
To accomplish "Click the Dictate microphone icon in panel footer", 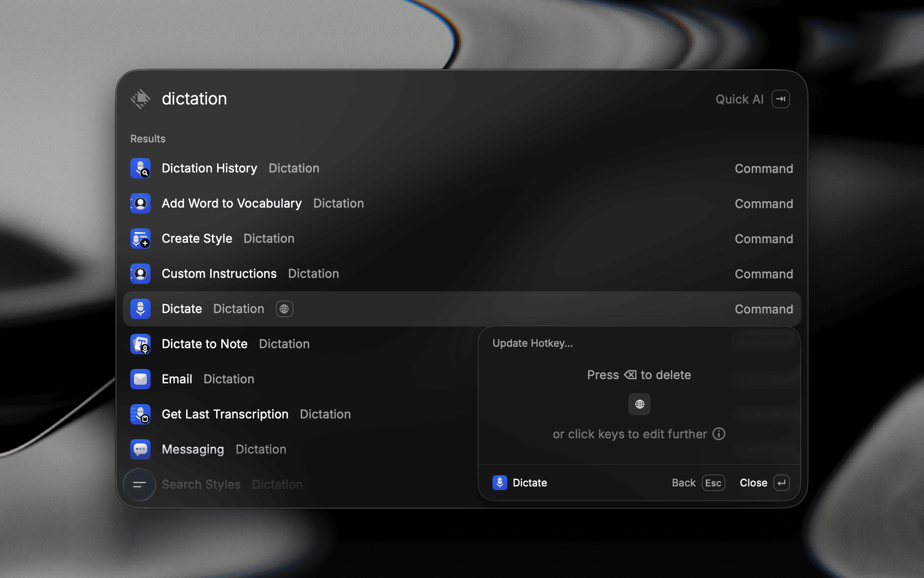I will tap(500, 483).
